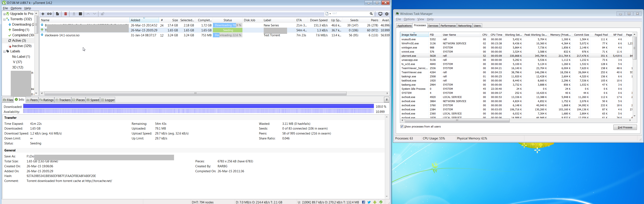Click the Remote monitor icon in uTorrent toolbar
The image size is (644, 204).
point(380,14)
